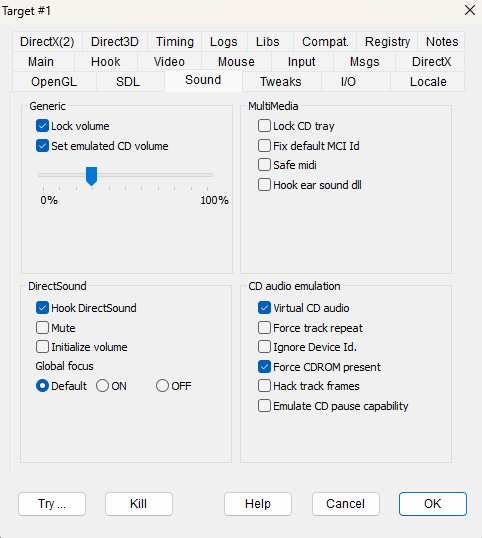Click the Try ... button
This screenshot has height=538, width=482.
52,504
